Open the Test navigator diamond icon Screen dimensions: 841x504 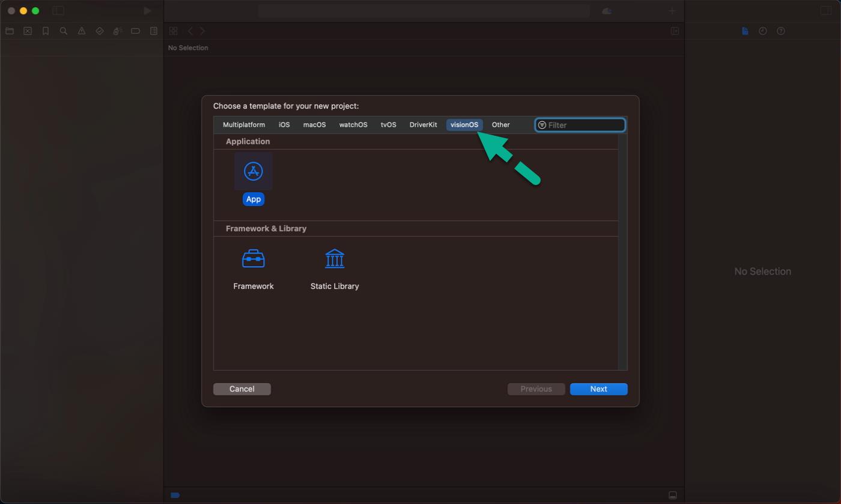pyautogui.click(x=100, y=31)
